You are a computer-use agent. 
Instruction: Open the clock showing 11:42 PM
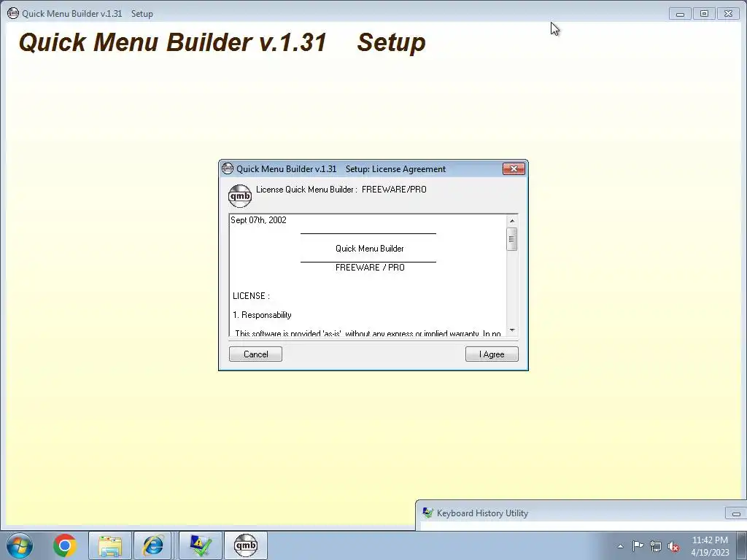coord(710,546)
